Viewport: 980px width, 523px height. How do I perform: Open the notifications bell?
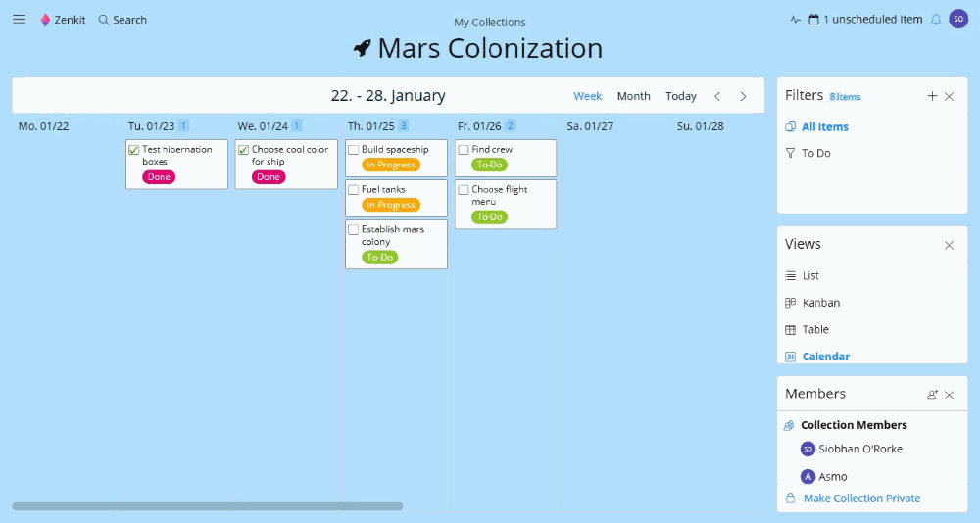point(936,20)
